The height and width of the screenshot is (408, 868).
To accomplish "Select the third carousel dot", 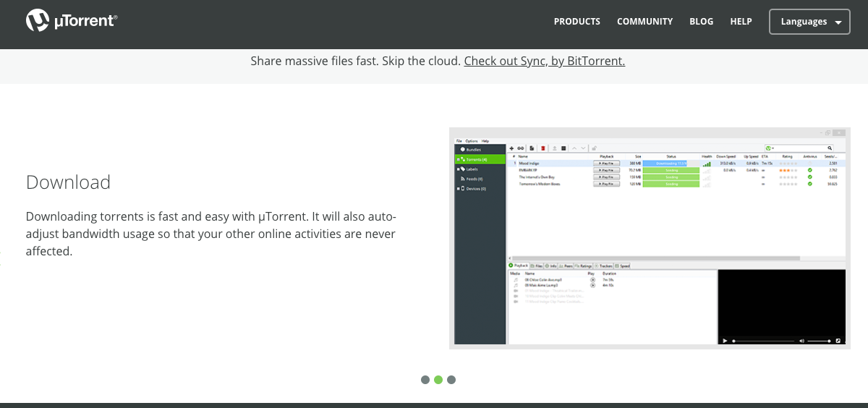I will coord(451,380).
